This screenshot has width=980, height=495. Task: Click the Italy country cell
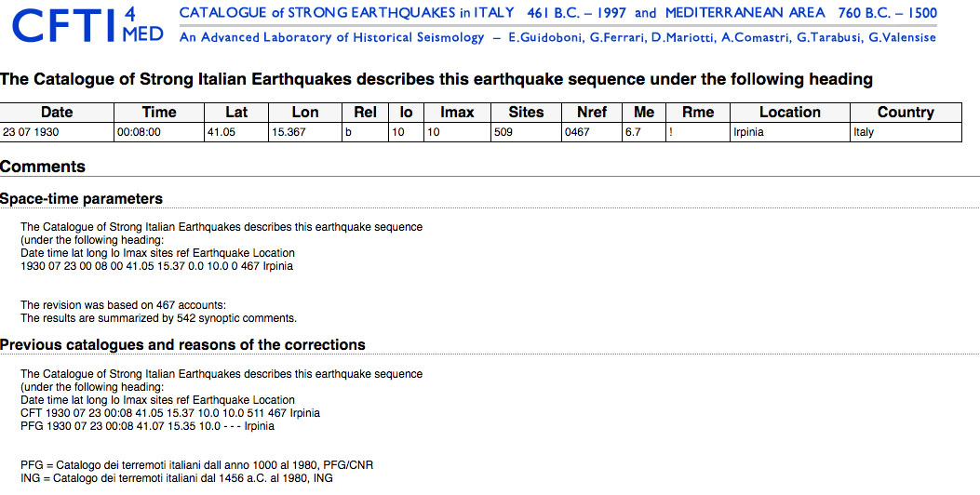tap(864, 132)
